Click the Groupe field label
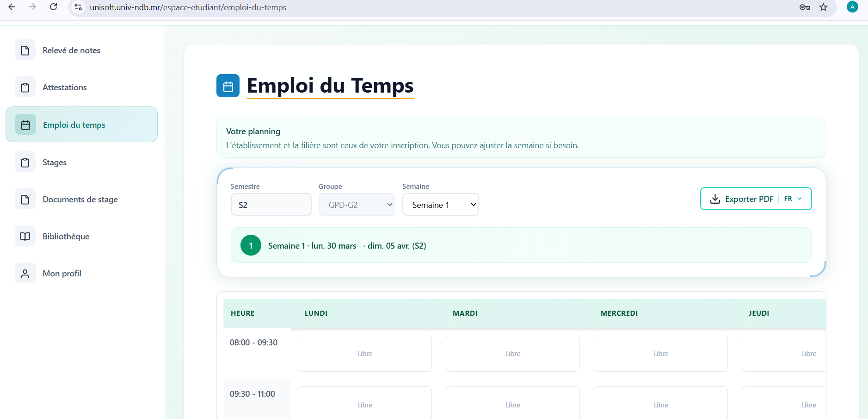The width and height of the screenshot is (868, 419). [330, 186]
